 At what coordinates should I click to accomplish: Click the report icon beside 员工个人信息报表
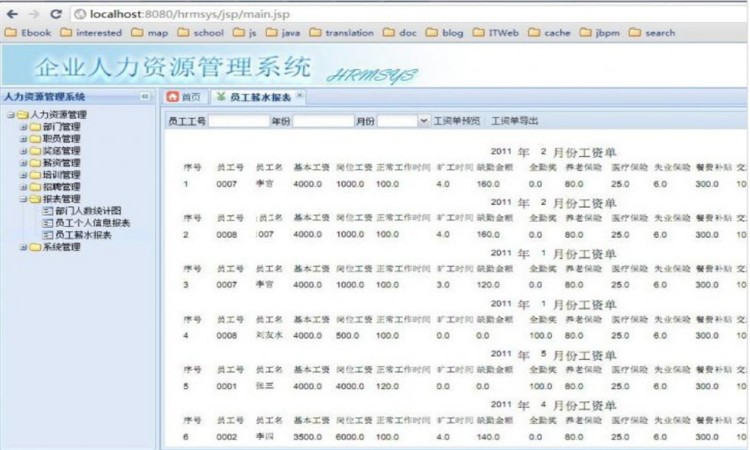point(47,223)
